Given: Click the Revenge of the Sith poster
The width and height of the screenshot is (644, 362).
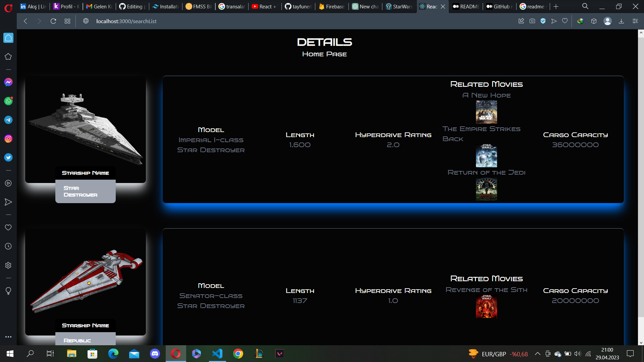Looking at the screenshot, I should (486, 306).
